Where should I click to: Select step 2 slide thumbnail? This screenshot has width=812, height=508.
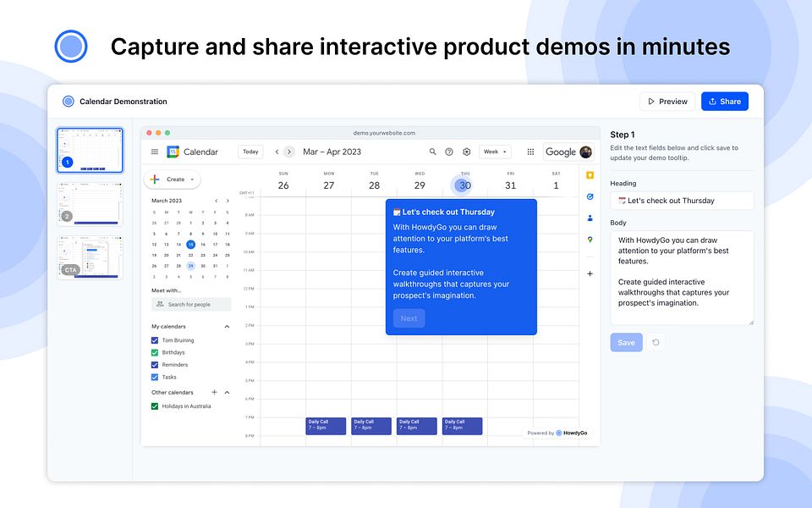[91, 204]
